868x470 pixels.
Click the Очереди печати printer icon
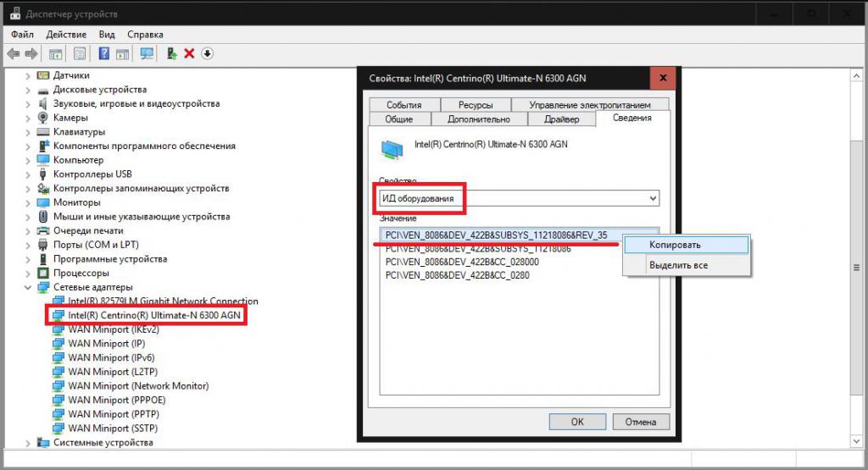coord(43,230)
